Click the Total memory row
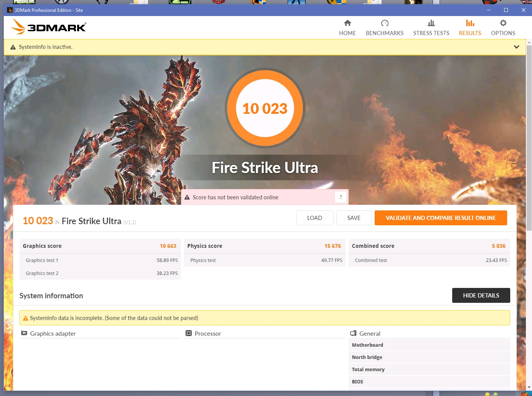Image resolution: width=532 pixels, height=396 pixels. [429, 369]
